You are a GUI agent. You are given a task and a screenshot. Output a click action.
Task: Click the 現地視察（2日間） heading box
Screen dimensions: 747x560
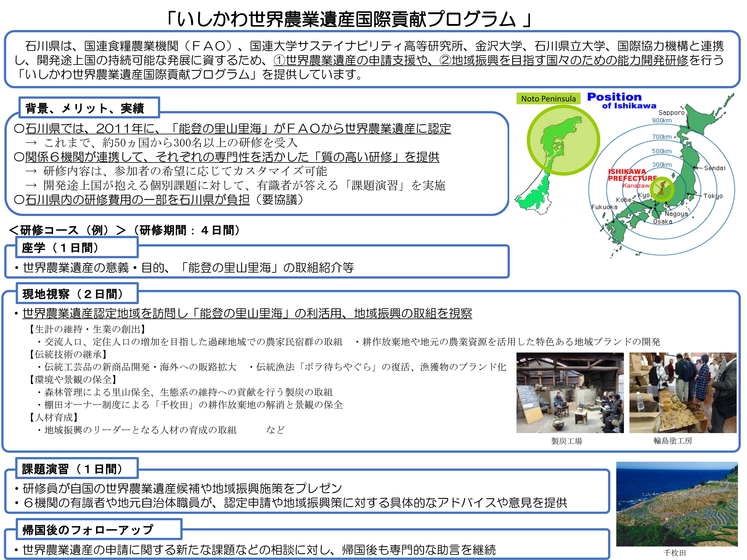tap(77, 294)
